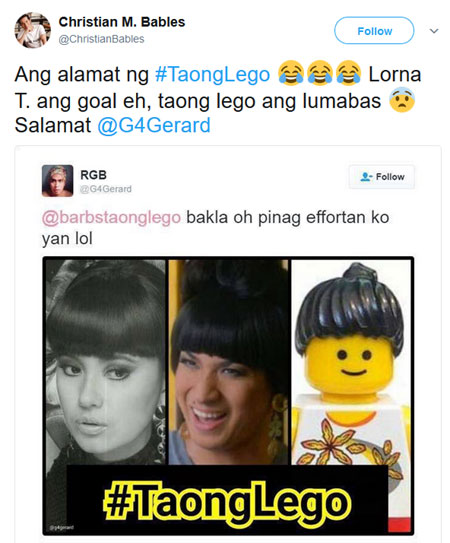This screenshot has height=543, width=450.
Task: Open the #TaongLego hashtag link
Action: (x=212, y=74)
